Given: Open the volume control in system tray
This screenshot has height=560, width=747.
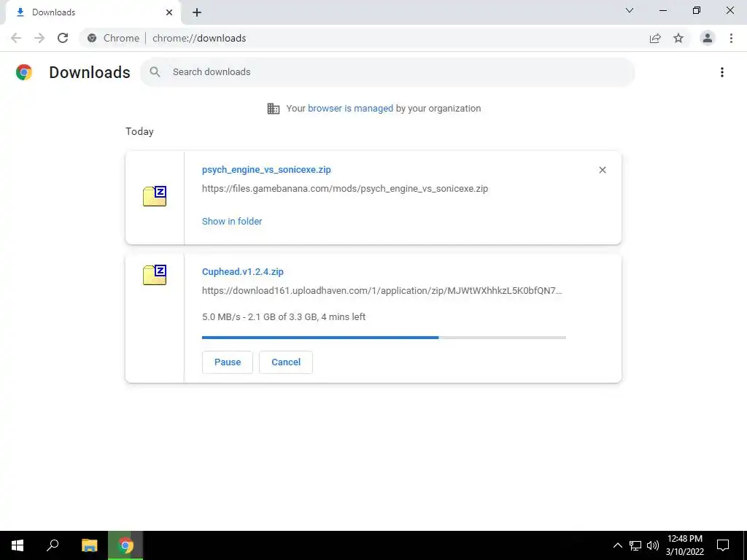Looking at the screenshot, I should 653,545.
